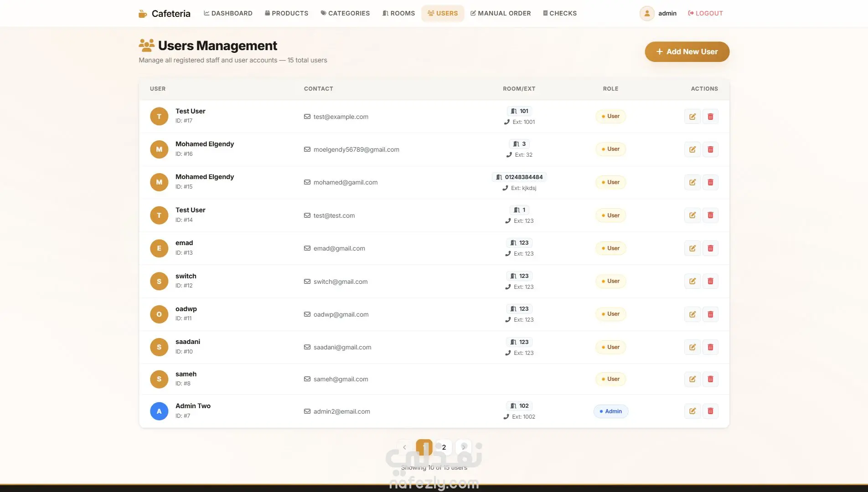Click the USER column header
This screenshot has width=868, height=492.
point(158,89)
